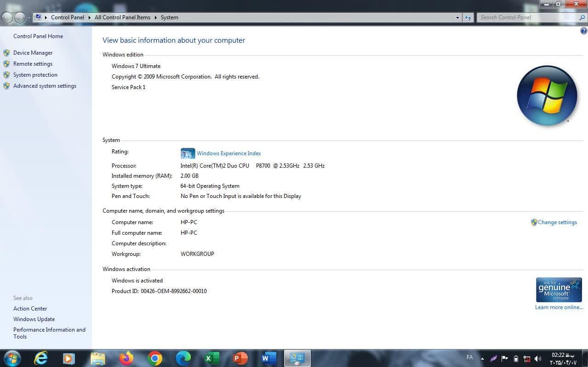Open the Windows Start menu
This screenshot has width=588, height=367.
pyautogui.click(x=11, y=358)
